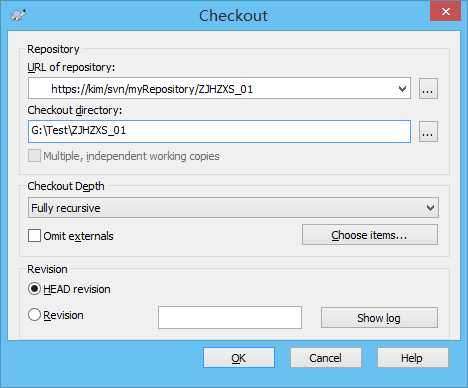
Task: Browse for checkout directory with ellipsis button
Action: (x=428, y=132)
